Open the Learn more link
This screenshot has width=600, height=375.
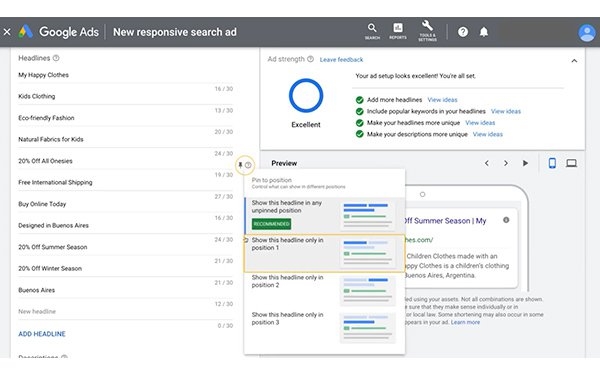[x=465, y=322]
